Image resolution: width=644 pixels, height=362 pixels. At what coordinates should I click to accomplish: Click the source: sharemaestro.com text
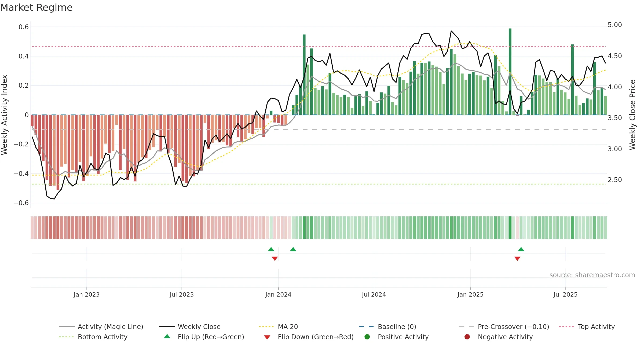592,275
